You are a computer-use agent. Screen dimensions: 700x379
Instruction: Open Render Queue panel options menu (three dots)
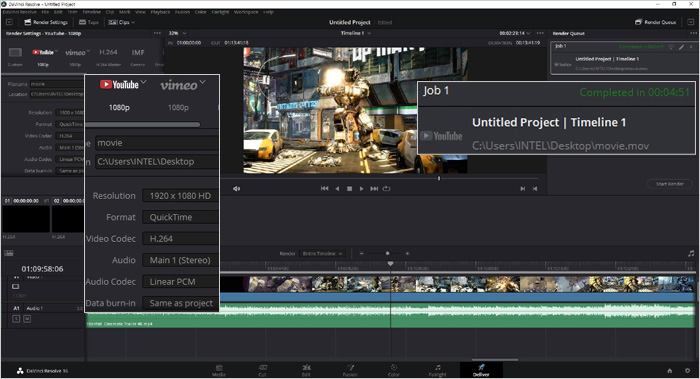click(693, 33)
